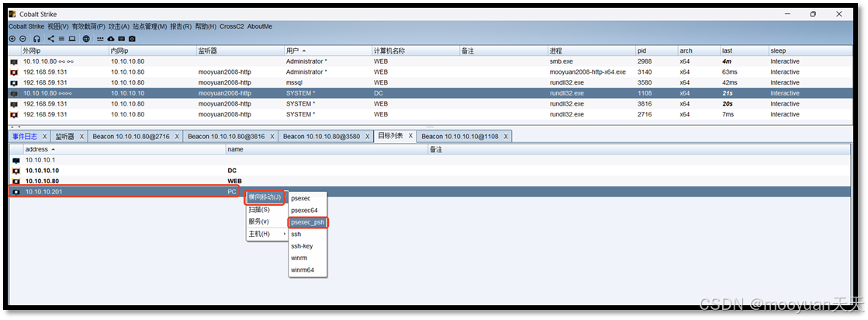Switch to Beacon 10.10.10.80@2716 tab

point(130,137)
